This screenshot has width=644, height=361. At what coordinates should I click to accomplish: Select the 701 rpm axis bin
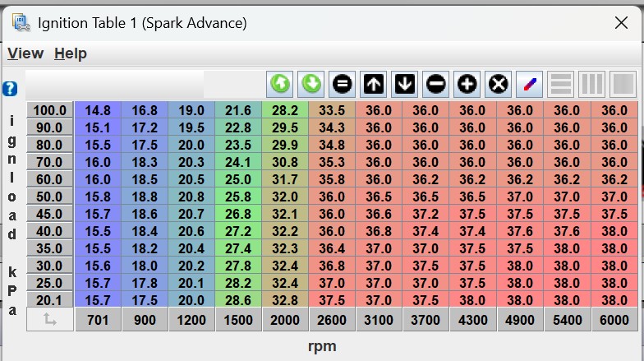tap(98, 319)
